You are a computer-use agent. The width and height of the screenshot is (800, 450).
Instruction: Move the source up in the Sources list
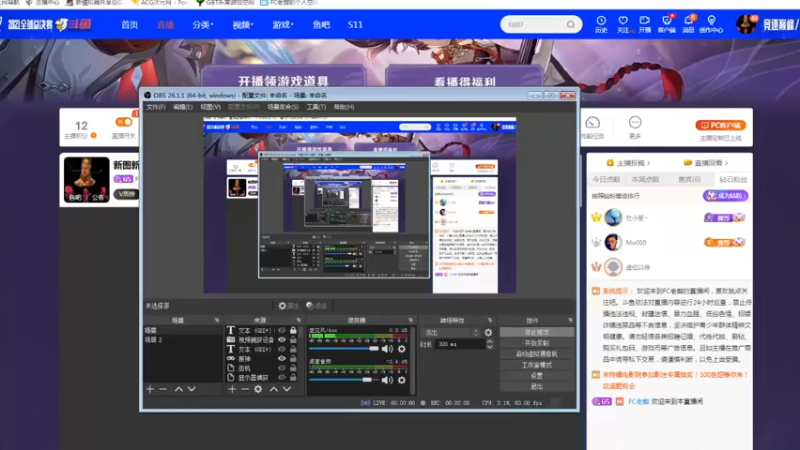274,389
